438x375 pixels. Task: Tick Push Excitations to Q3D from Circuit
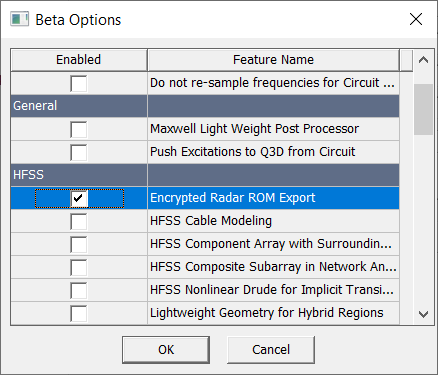pos(79,152)
